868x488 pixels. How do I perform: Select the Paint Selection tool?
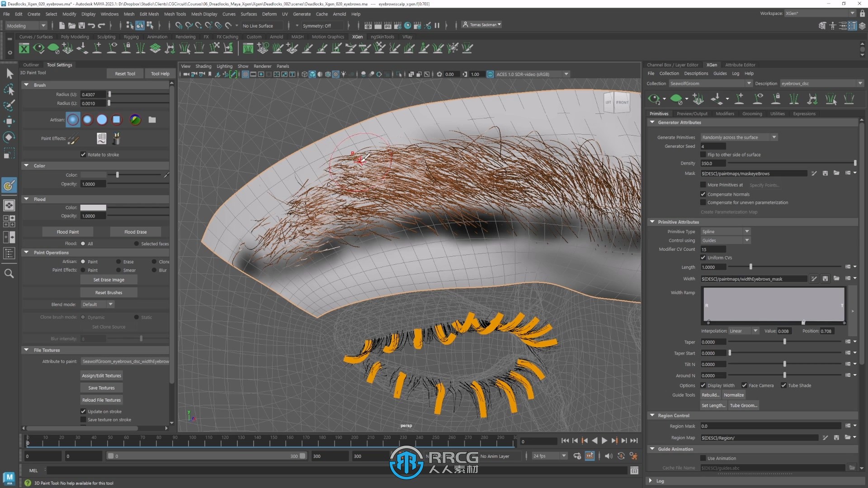[x=9, y=105]
